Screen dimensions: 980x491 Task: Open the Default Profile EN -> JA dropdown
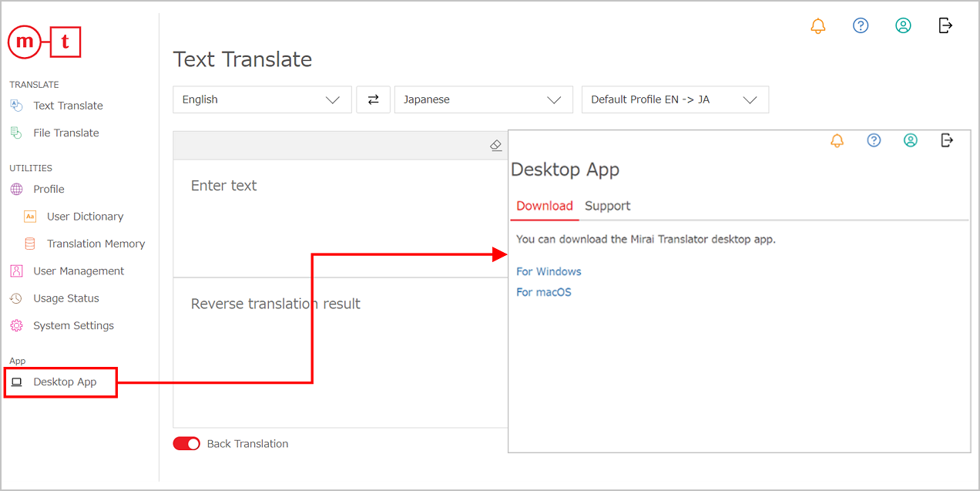click(x=675, y=99)
